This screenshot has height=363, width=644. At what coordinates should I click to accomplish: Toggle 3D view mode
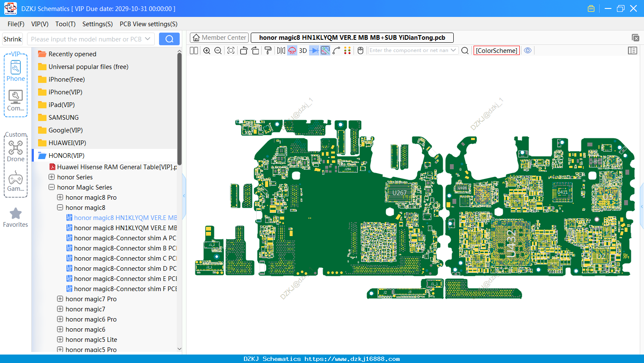coord(303,50)
